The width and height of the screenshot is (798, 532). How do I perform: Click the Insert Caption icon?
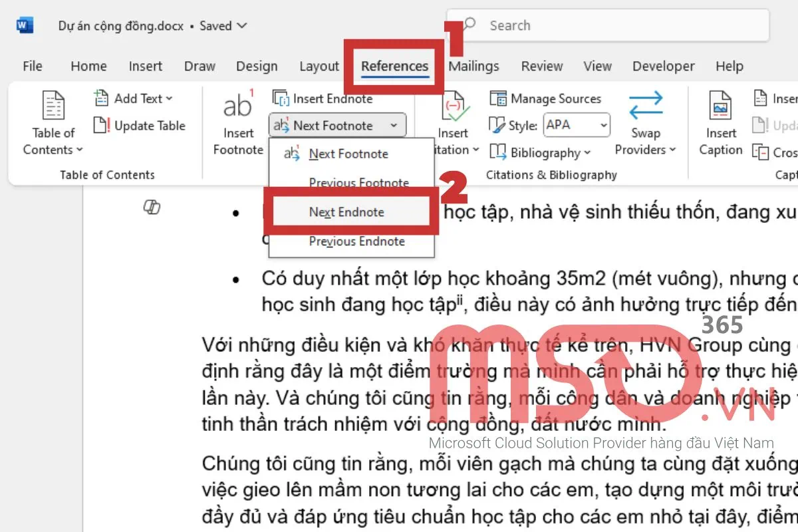[720, 106]
